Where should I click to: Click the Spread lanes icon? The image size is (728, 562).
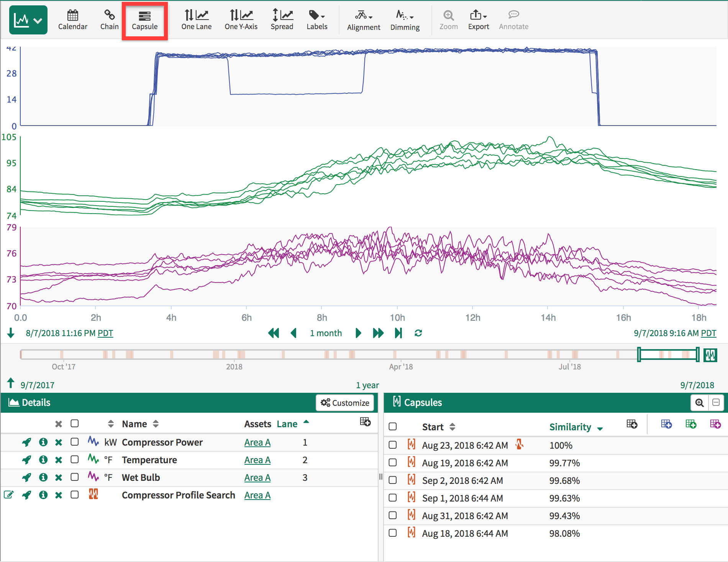pyautogui.click(x=282, y=20)
